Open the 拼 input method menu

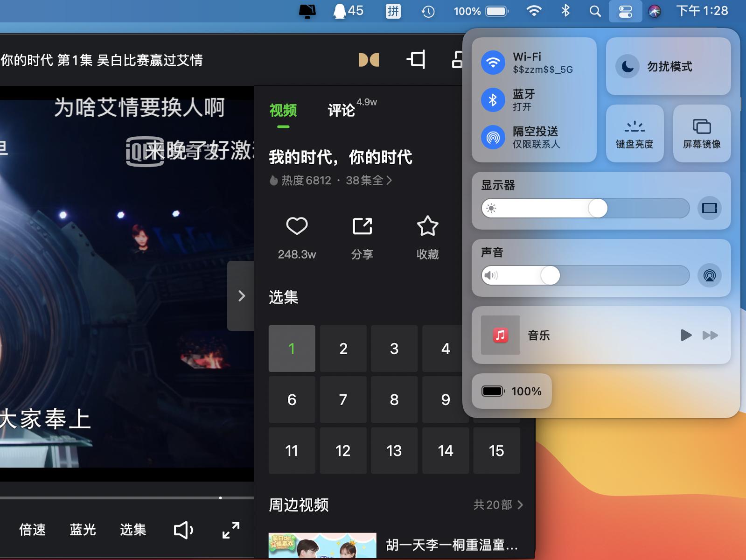click(393, 11)
